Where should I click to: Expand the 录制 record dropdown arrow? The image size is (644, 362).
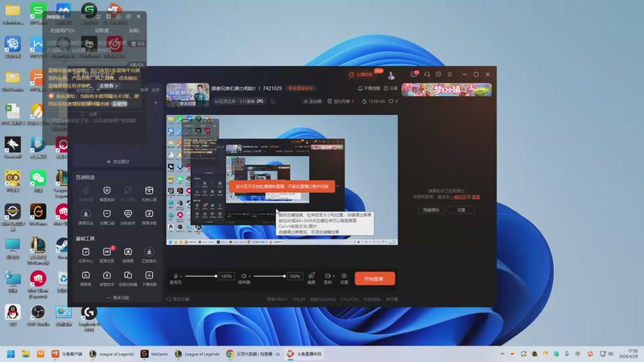coord(333,276)
